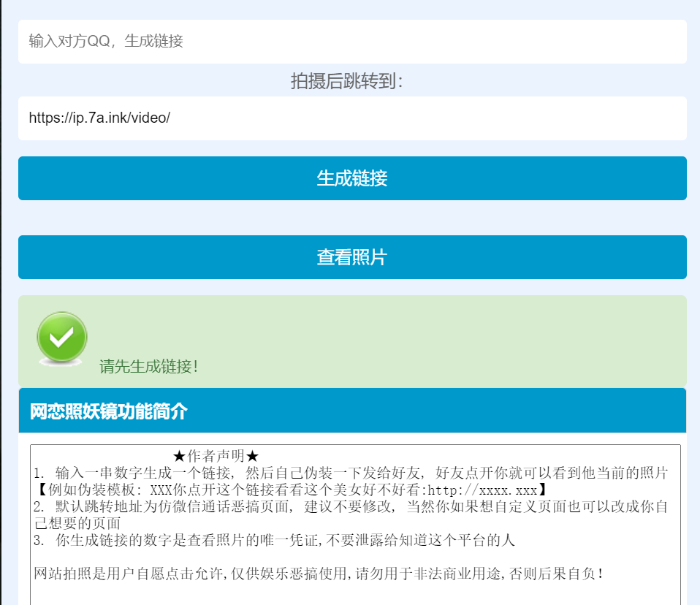The image size is (700, 605).
Task: Click the 己想要的页面 wrapped text line
Action: 77,523
